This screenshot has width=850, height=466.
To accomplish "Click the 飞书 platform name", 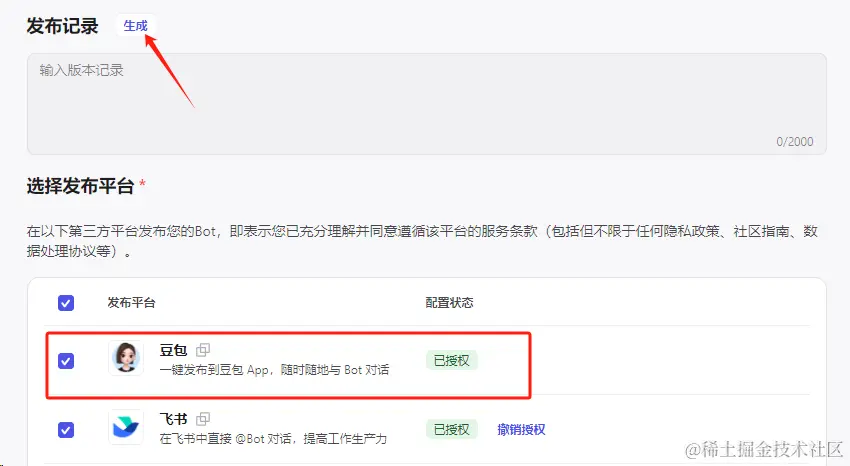I will click(x=173, y=419).
